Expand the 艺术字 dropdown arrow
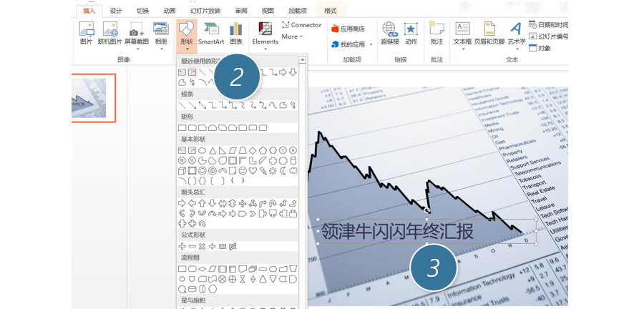This screenshot has width=644, height=309. click(x=516, y=49)
